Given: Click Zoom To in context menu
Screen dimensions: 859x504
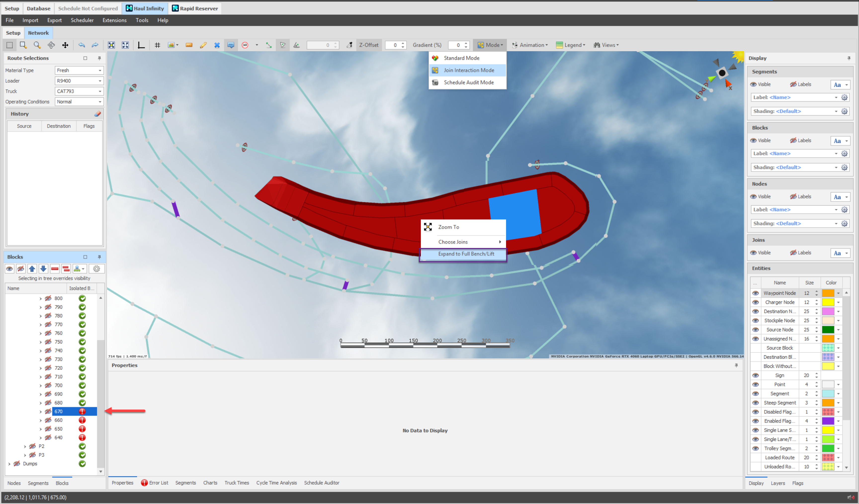Looking at the screenshot, I should [x=448, y=227].
